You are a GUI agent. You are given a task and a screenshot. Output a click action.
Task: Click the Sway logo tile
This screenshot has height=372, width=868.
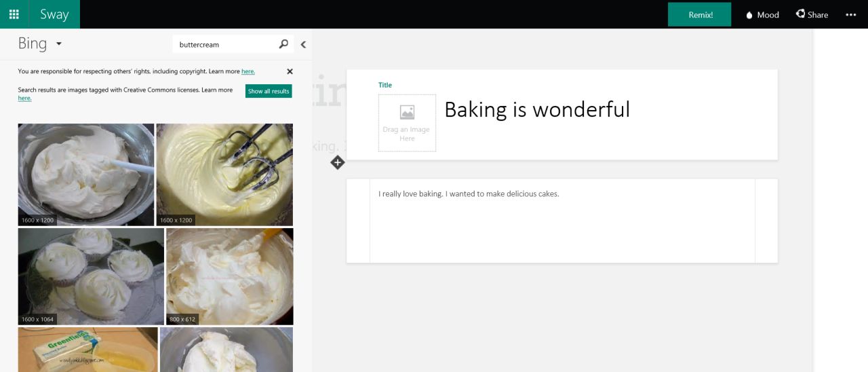pyautogui.click(x=54, y=14)
